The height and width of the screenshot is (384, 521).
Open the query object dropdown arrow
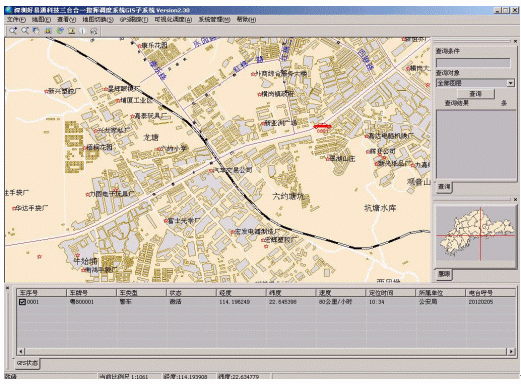click(x=511, y=83)
